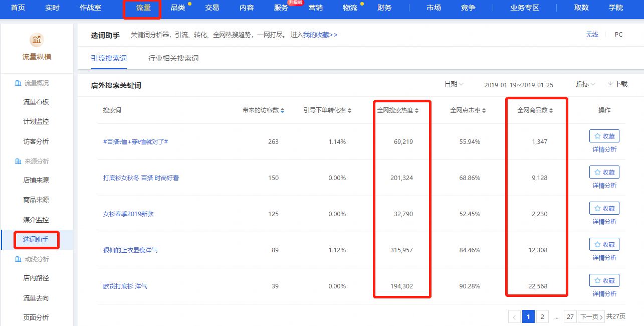This screenshot has height=326, width=644.
Task: Switch to 行业相关搜索词 tab
Action: pos(173,58)
